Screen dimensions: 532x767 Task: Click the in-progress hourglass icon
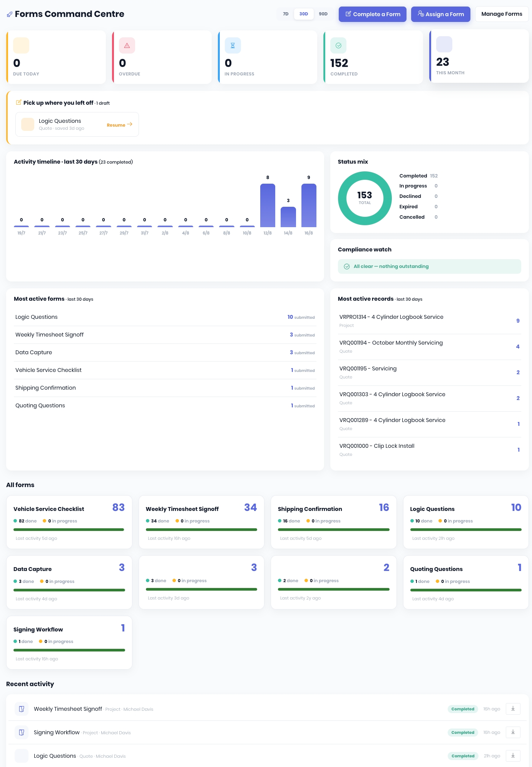(233, 45)
